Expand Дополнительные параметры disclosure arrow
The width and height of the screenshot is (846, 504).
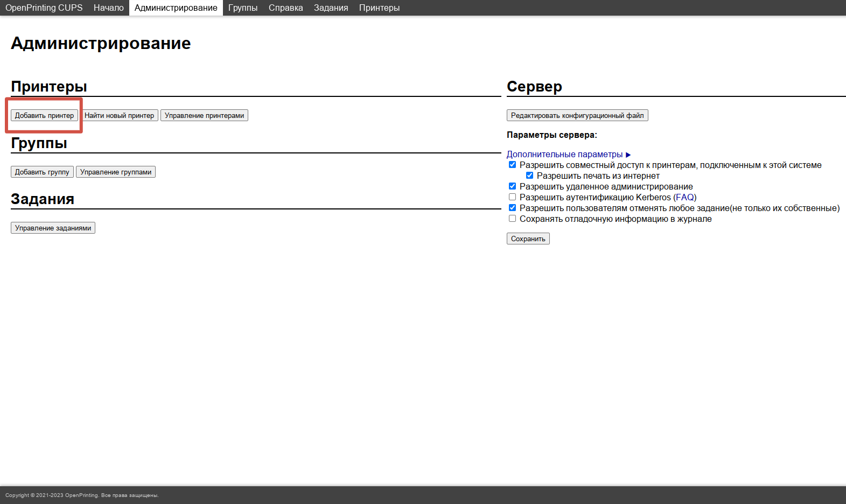click(x=628, y=155)
